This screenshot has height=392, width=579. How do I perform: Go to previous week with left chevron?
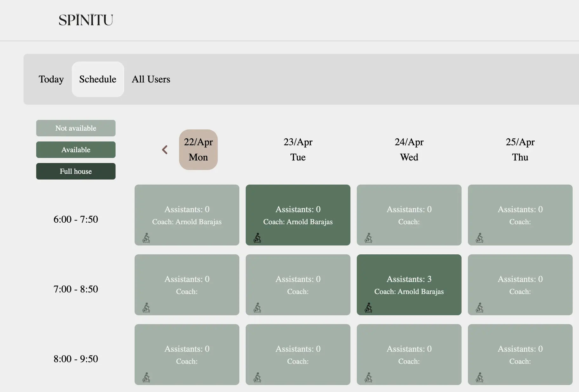click(165, 150)
